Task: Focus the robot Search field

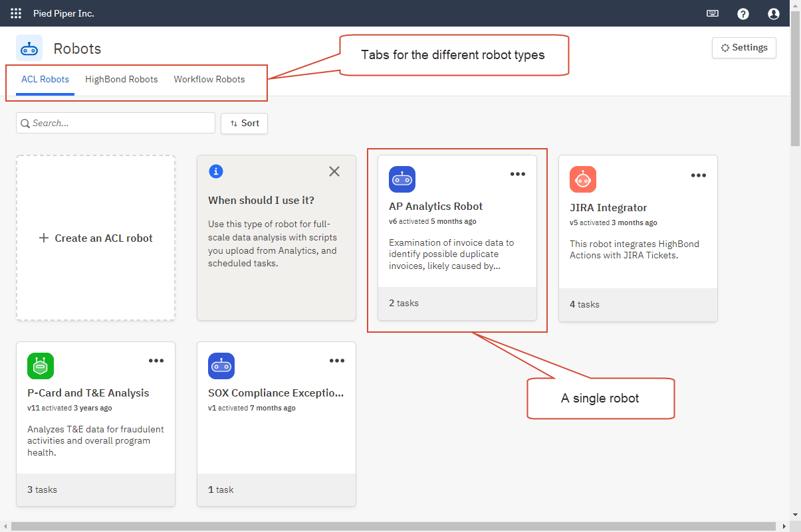Action: tap(116, 123)
